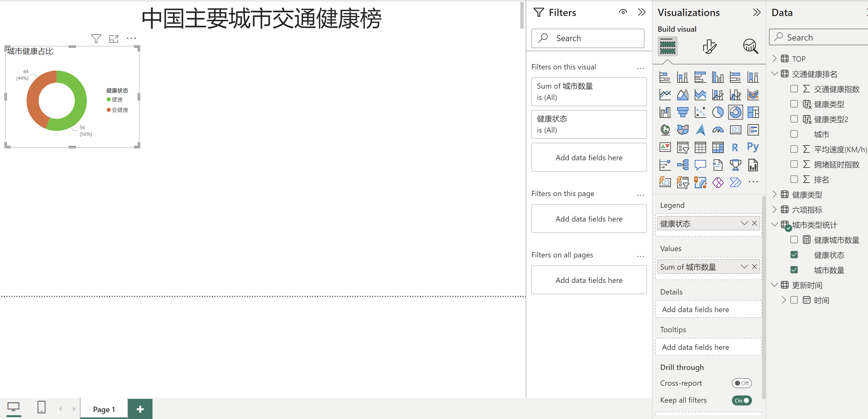
Task: Select the gauge visualization icon
Action: (717, 130)
